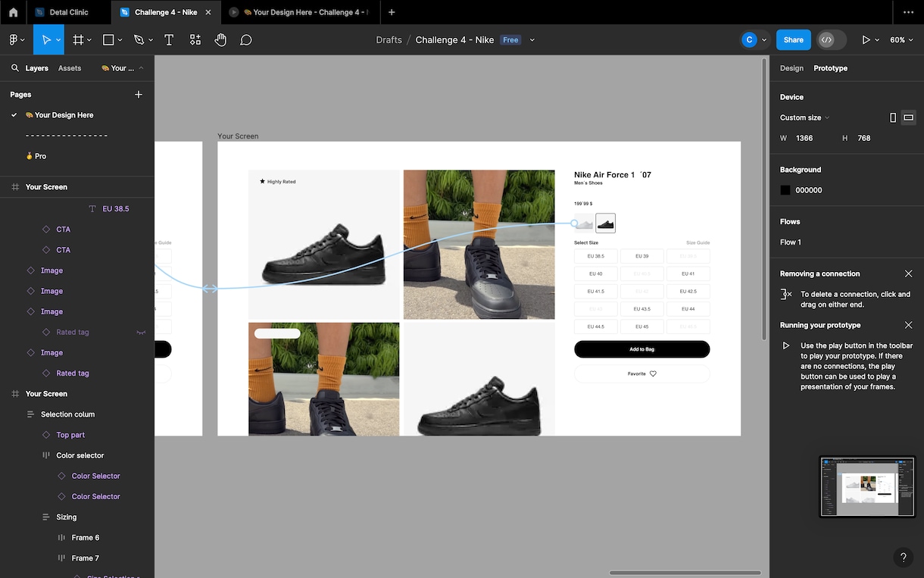Click the Favorite button on canvas

[641, 373]
